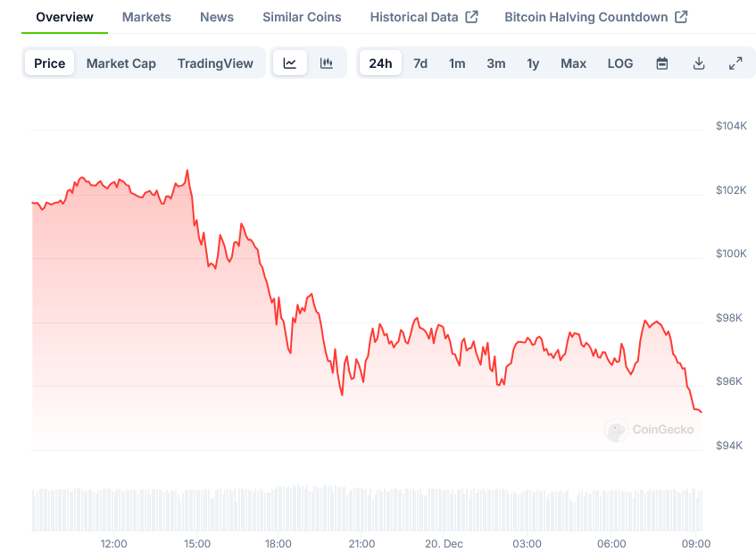This screenshot has height=560, width=756.
Task: Open the Markets tab
Action: point(147,17)
